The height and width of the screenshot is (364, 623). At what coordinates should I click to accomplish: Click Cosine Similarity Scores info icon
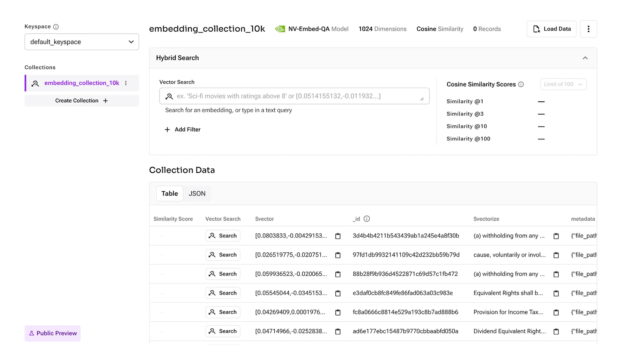521,85
